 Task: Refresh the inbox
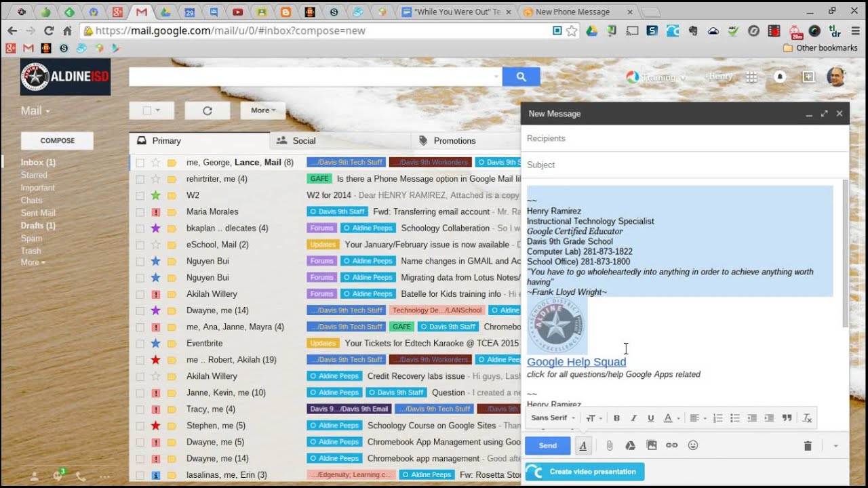[208, 110]
